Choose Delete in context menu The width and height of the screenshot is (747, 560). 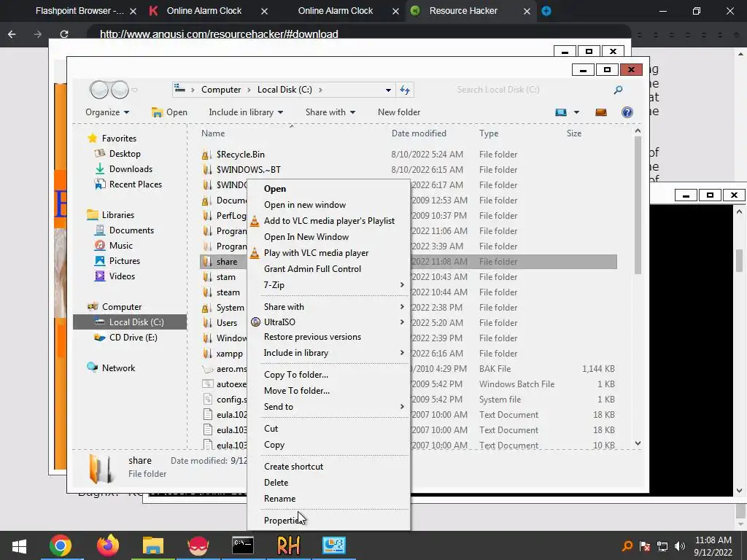(x=329, y=483)
